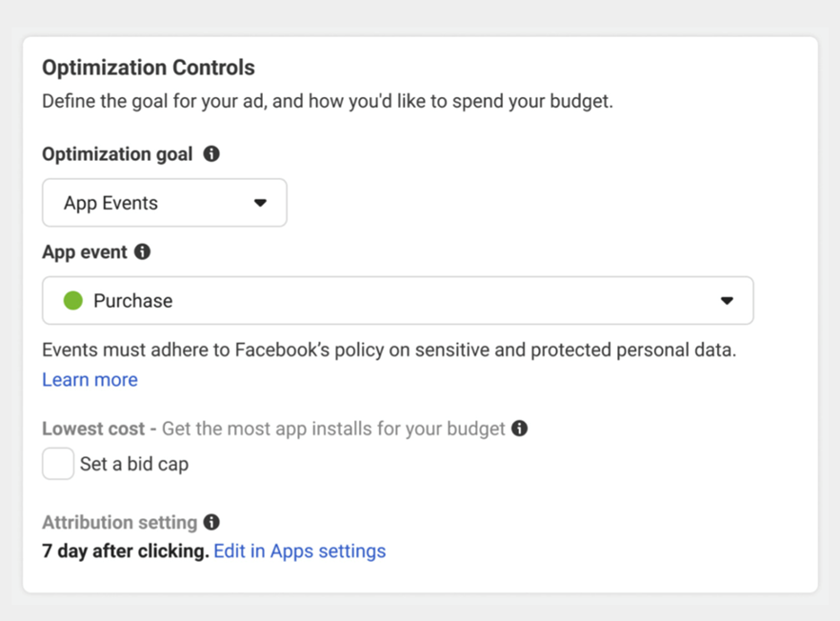Click the 'Set a bid cap' label text

pos(134,464)
